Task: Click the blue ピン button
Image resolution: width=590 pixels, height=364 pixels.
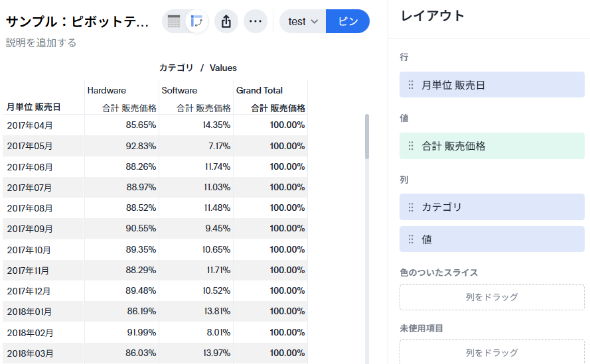Action: click(348, 22)
